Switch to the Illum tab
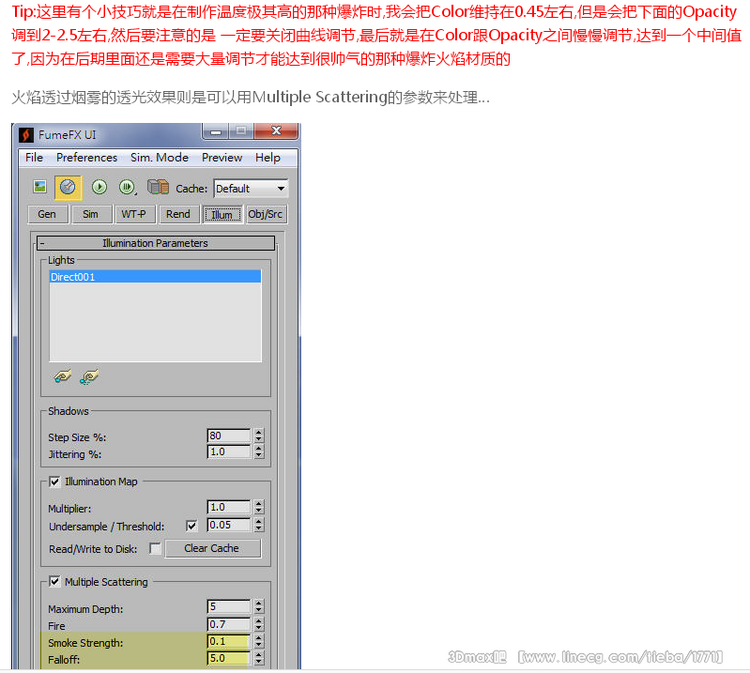The height and width of the screenshot is (673, 750). (222, 215)
